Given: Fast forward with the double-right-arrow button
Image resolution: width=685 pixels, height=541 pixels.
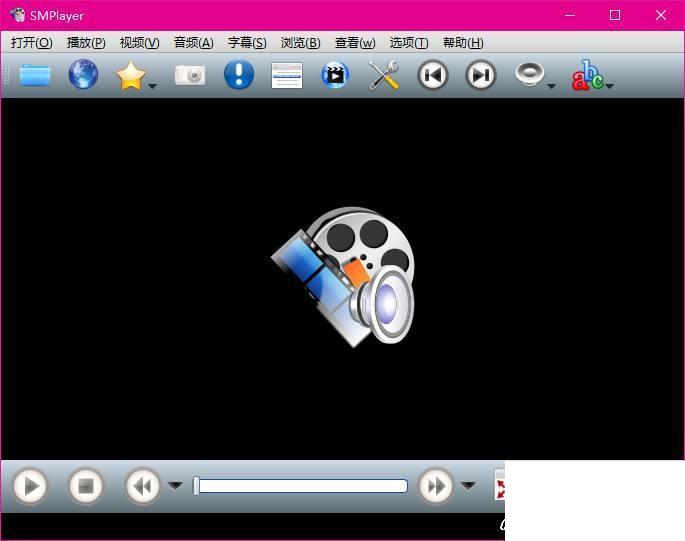Looking at the screenshot, I should click(435, 486).
